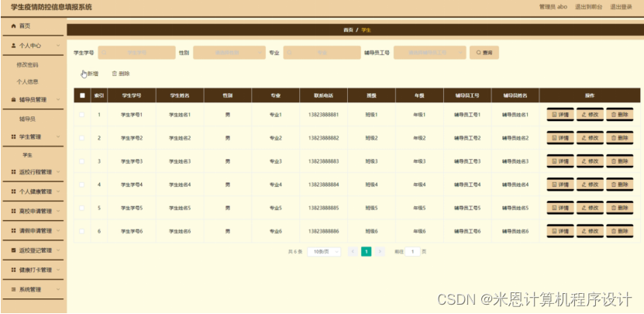
Task: Click the grid icon of 学生管理
Action: coord(13,137)
